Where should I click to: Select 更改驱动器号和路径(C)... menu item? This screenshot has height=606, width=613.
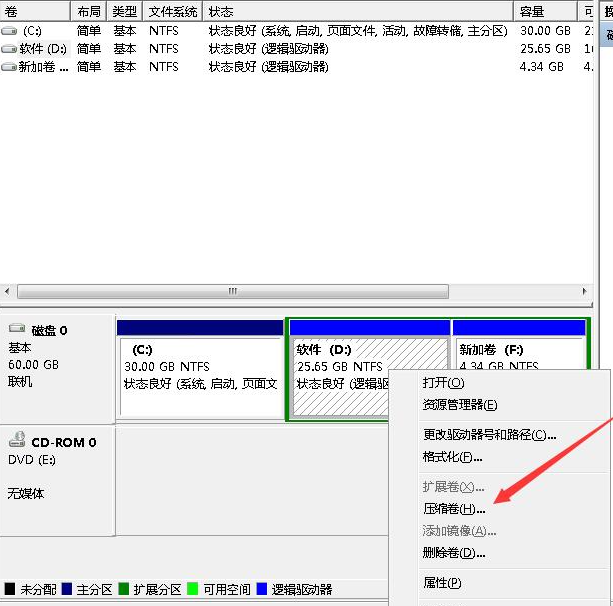click(489, 434)
